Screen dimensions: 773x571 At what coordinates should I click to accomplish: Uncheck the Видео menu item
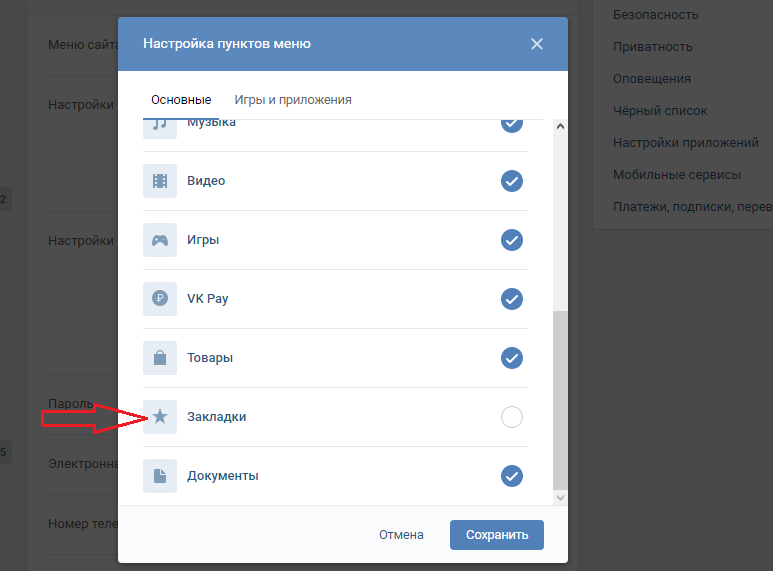[512, 181]
